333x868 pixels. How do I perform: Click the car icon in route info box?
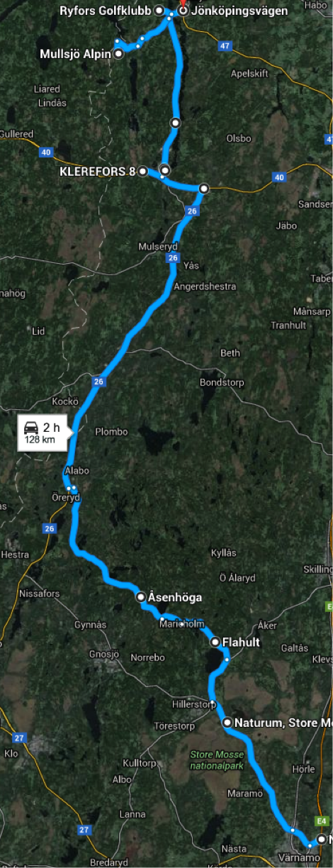[31, 427]
